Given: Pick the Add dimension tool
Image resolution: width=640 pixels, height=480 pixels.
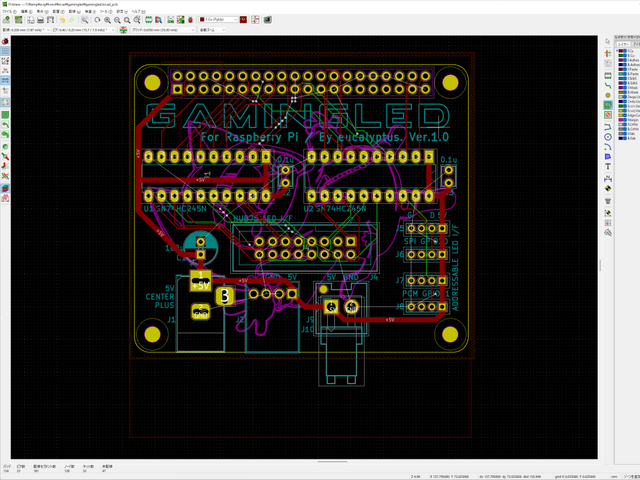Looking at the screenshot, I should tap(608, 176).
